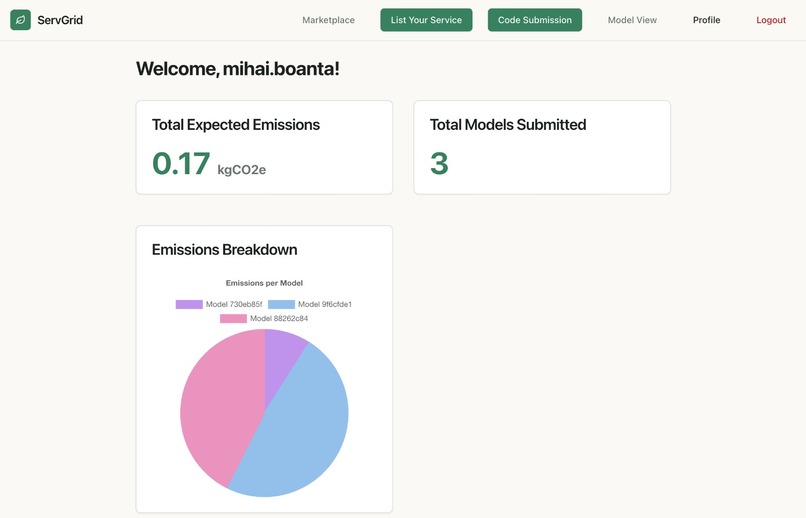Click the List Your Service button
806x518 pixels.
[426, 20]
